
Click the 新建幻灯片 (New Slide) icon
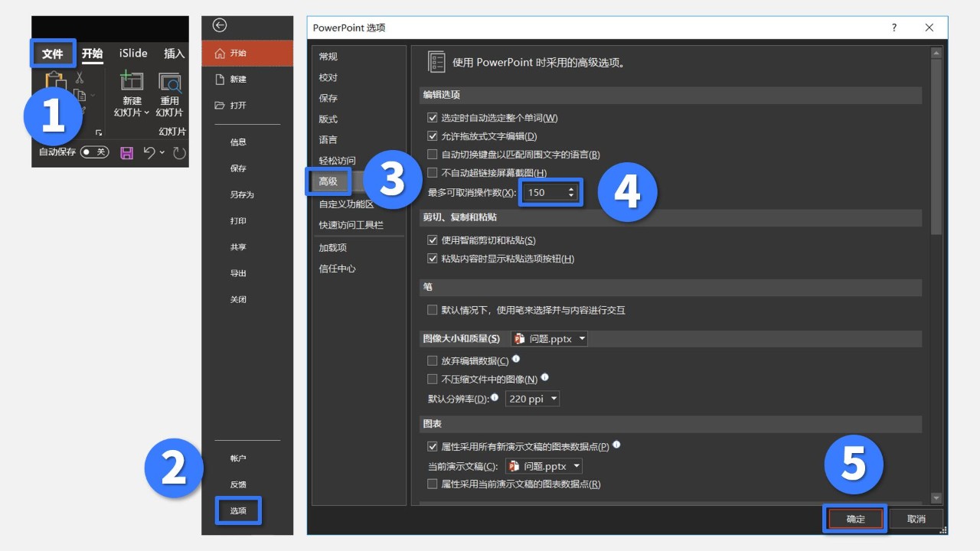tap(132, 81)
